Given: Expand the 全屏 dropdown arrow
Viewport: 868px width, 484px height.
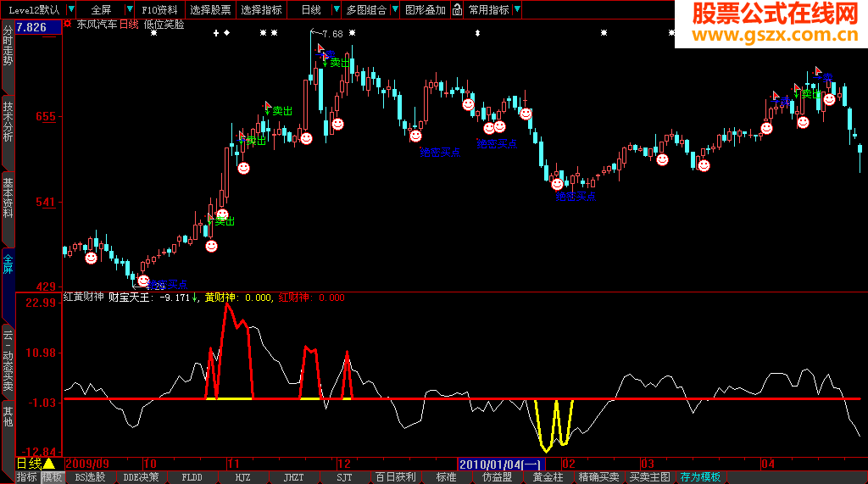Looking at the screenshot, I should pos(129,9).
